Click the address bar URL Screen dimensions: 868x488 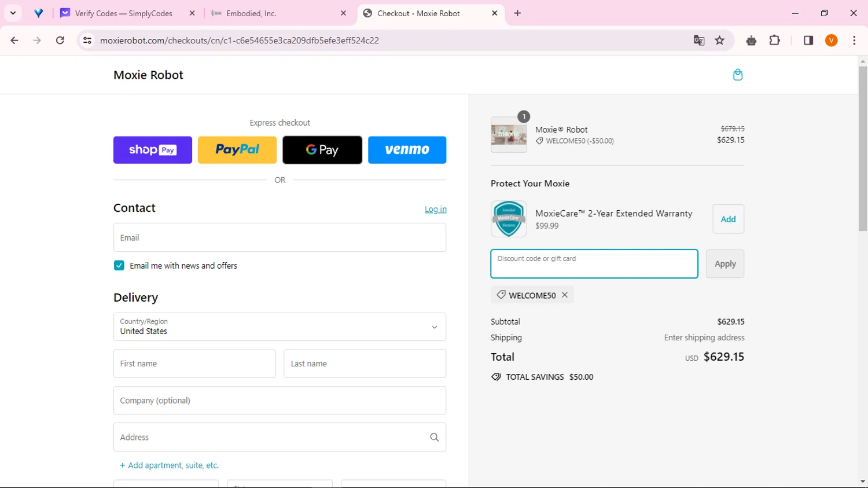click(240, 41)
